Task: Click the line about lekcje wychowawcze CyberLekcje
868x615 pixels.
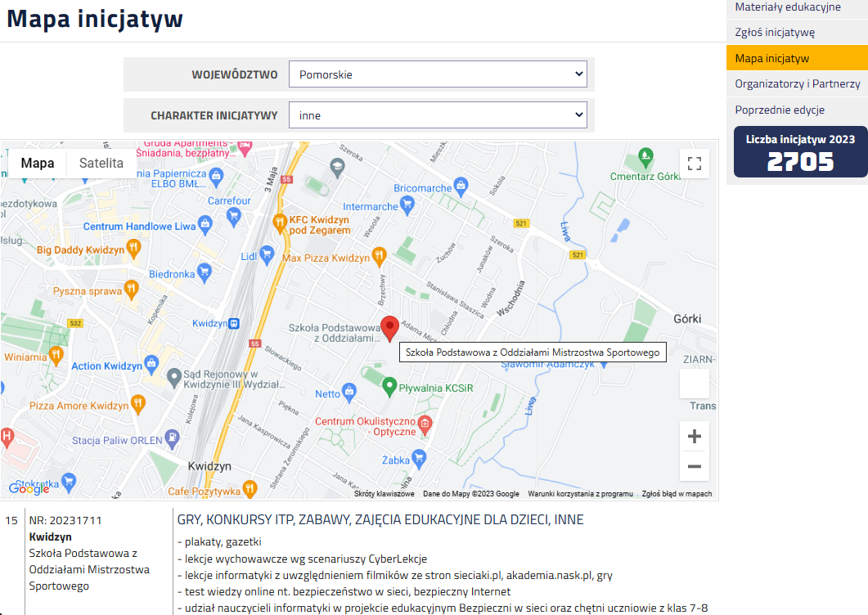Action: click(302, 559)
